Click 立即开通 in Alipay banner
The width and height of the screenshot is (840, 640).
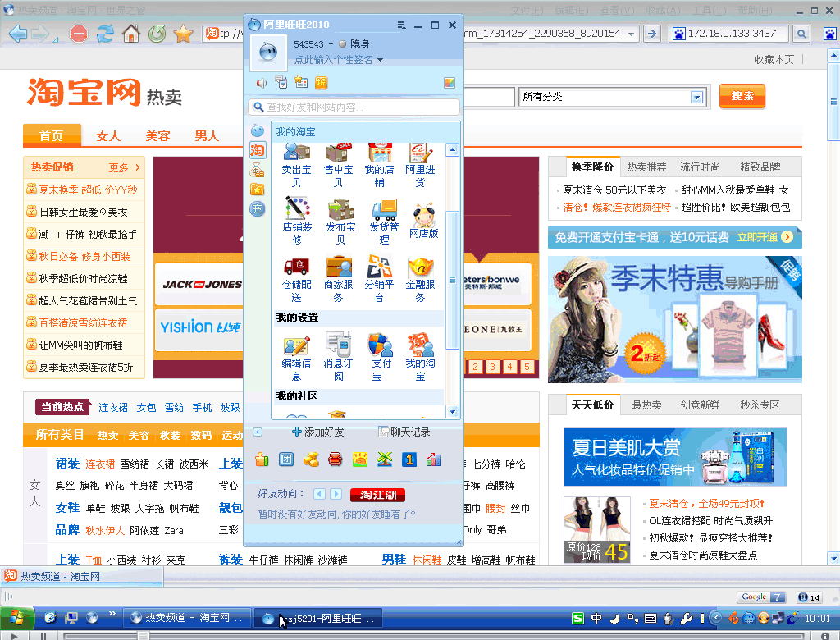765,237
